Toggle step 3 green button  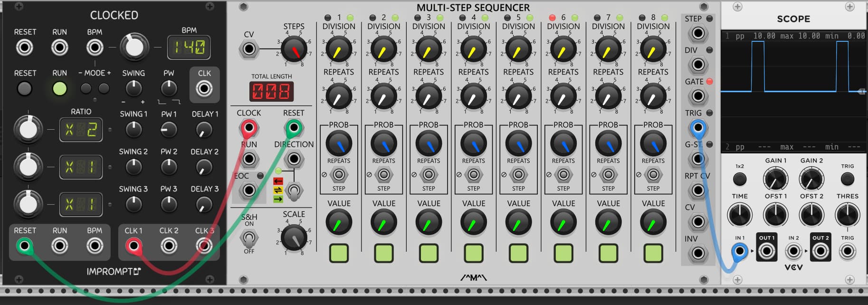[429, 253]
